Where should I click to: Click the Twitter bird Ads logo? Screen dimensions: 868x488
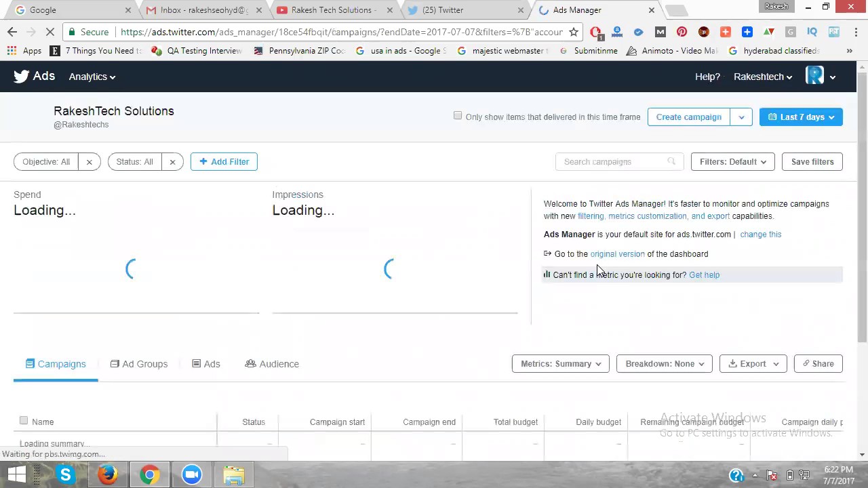point(35,76)
